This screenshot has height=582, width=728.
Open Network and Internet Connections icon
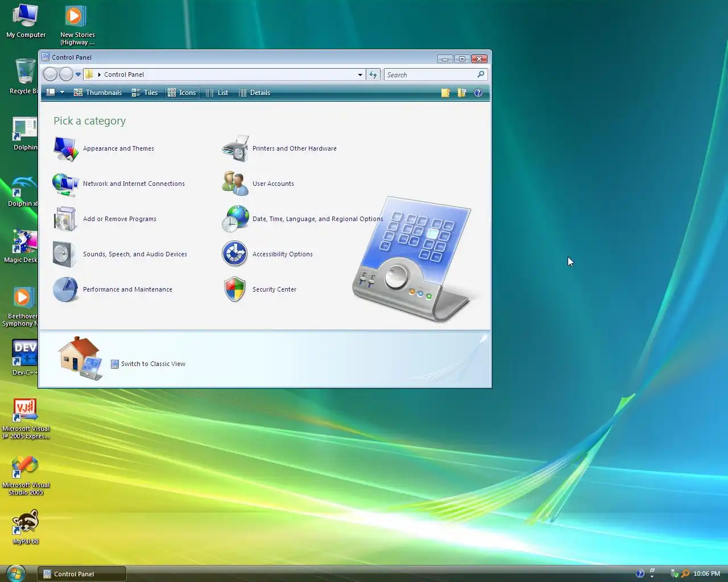[65, 184]
